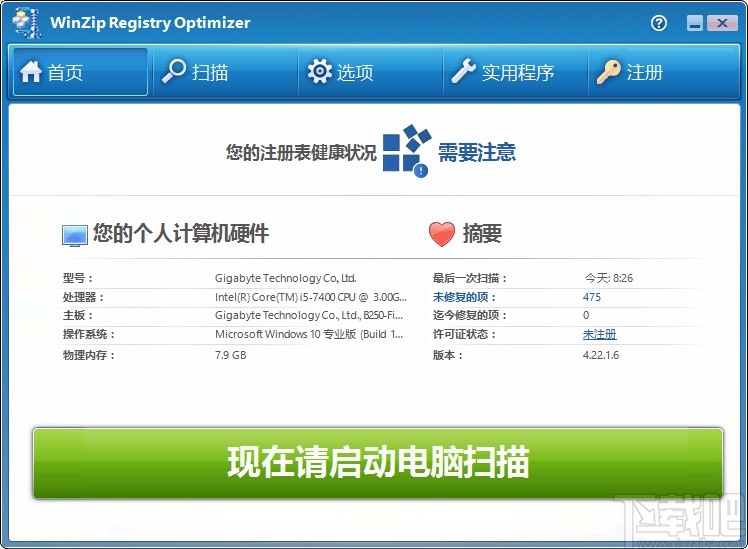Start scan with 现在请启动电脑扫描 button
748x549 pixels.
[x=378, y=463]
